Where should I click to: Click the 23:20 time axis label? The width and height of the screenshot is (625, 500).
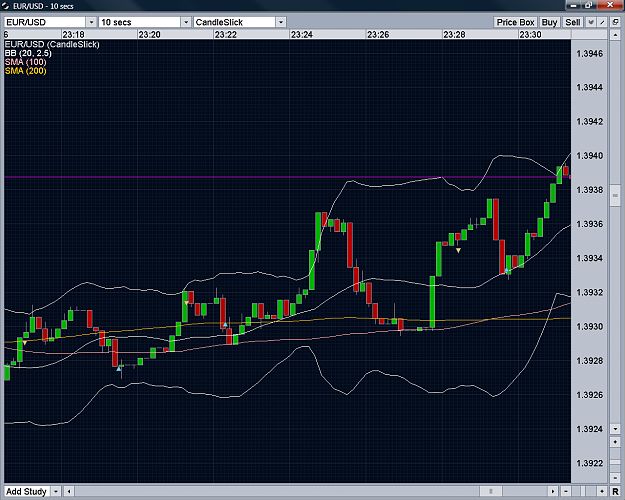(x=149, y=35)
